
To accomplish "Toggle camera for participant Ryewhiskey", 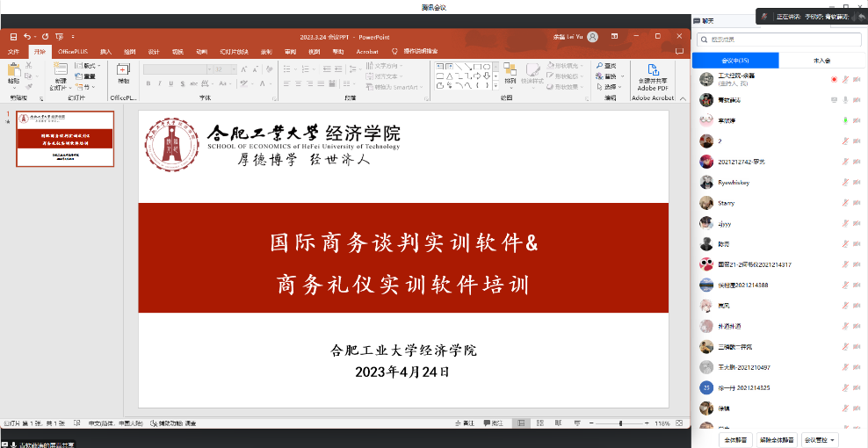I will [857, 183].
